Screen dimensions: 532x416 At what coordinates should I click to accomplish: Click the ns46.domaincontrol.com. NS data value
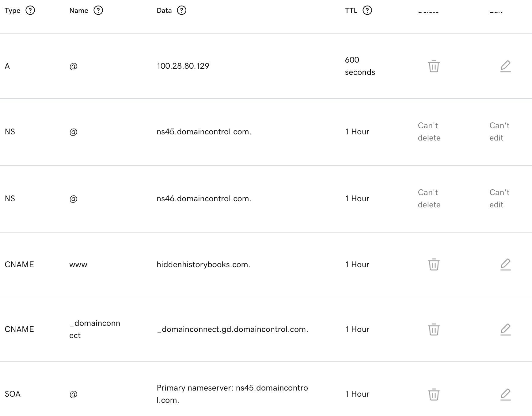click(x=204, y=198)
